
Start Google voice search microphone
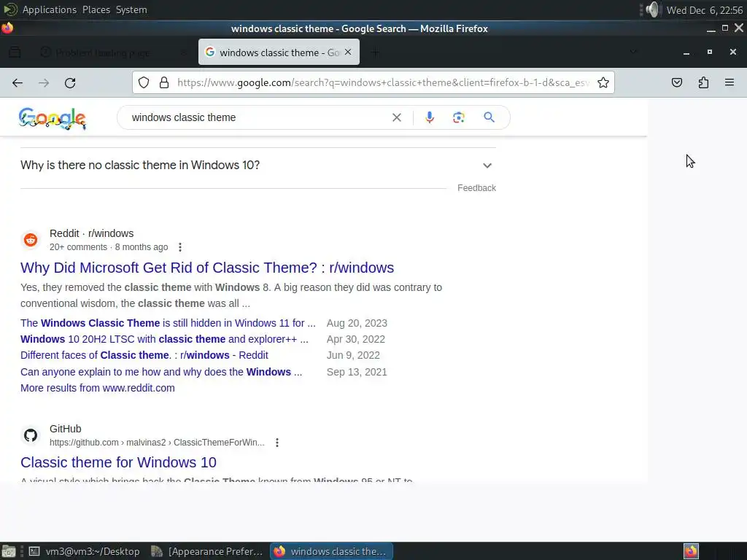(x=429, y=117)
